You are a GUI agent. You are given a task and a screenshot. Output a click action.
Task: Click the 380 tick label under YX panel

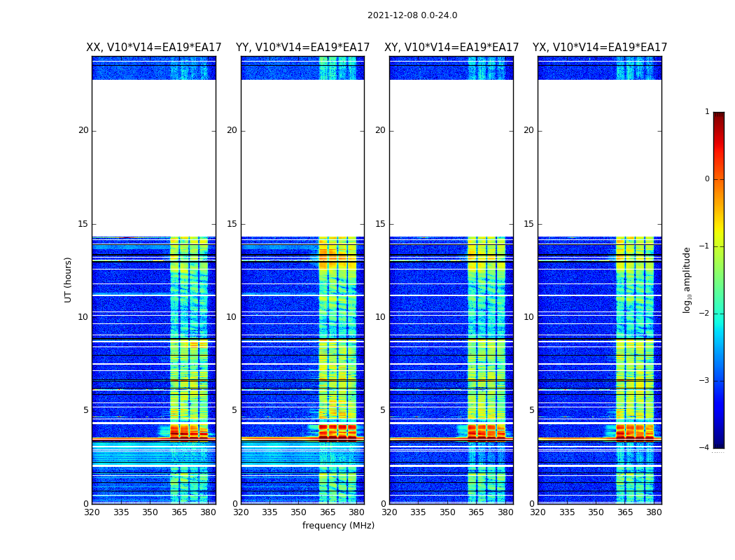[x=654, y=512]
